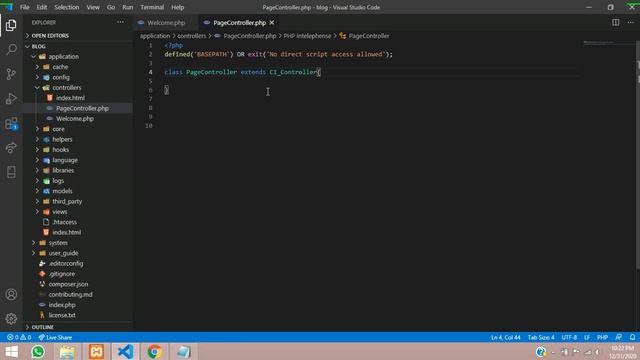
Task: Open the Run and Debug view
Action: coord(11,99)
